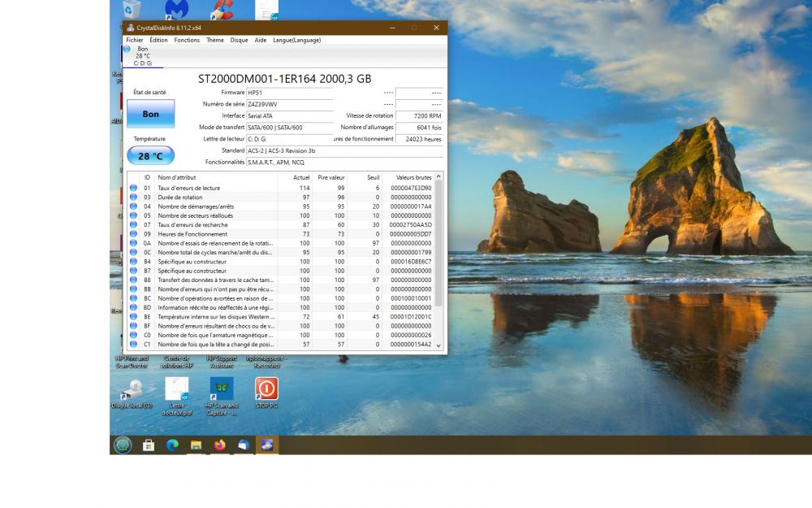Click the 28 °C temperature button
The image size is (812, 508).
coord(151,156)
